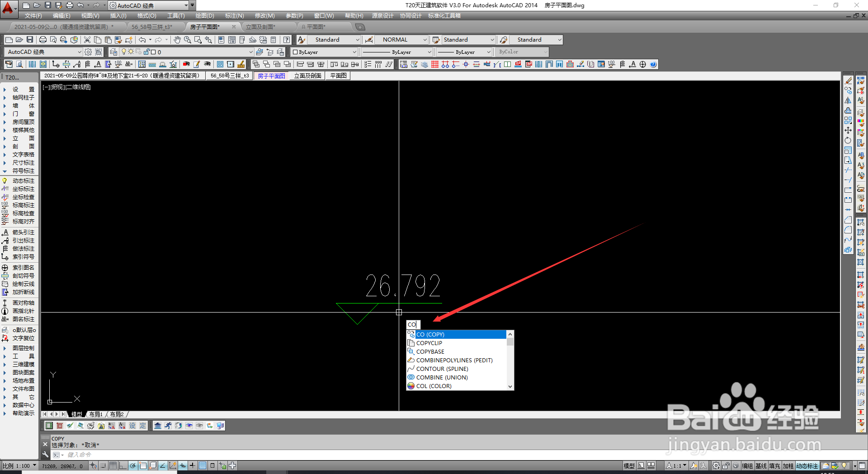The width and height of the screenshot is (868, 474).
Task: Click 箭头引注 in side panel
Action: tap(23, 232)
